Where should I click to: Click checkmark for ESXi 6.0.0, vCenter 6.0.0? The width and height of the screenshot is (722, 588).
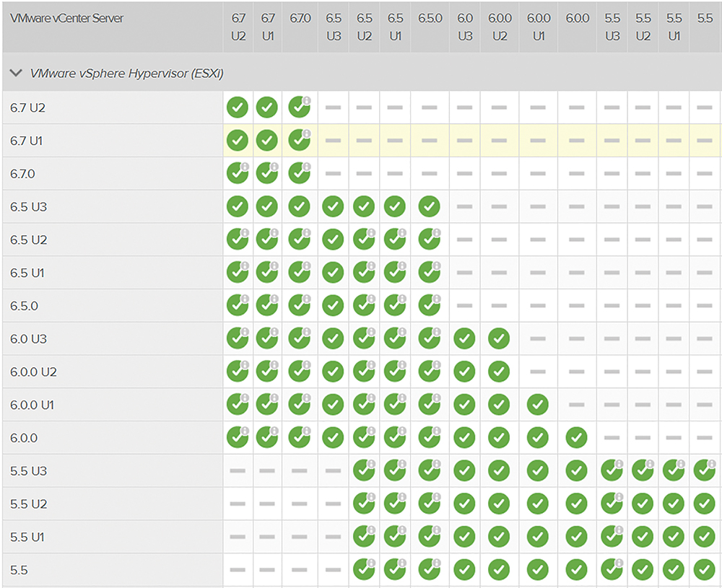pos(576,438)
